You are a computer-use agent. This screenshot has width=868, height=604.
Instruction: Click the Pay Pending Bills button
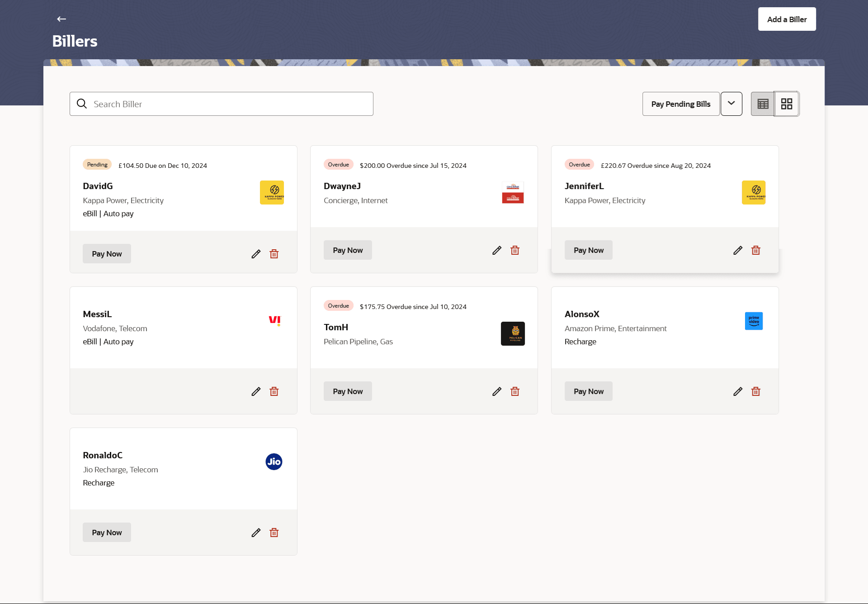click(680, 104)
